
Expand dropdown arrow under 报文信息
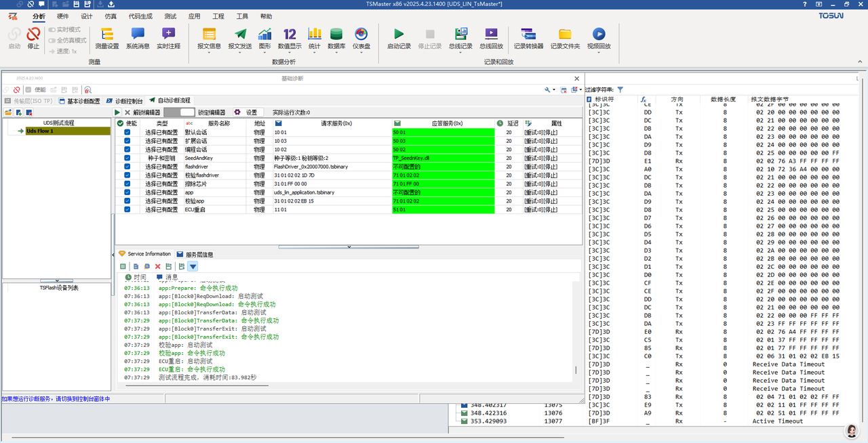pos(209,52)
